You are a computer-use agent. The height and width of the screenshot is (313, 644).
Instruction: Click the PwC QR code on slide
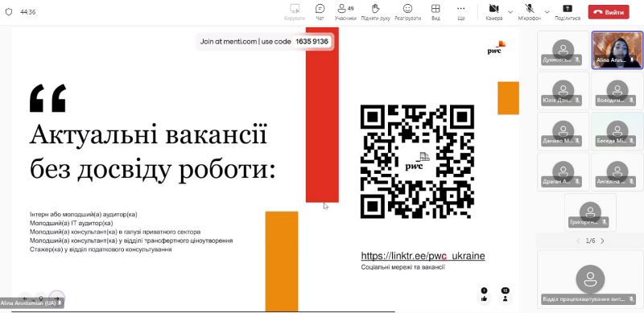[417, 162]
